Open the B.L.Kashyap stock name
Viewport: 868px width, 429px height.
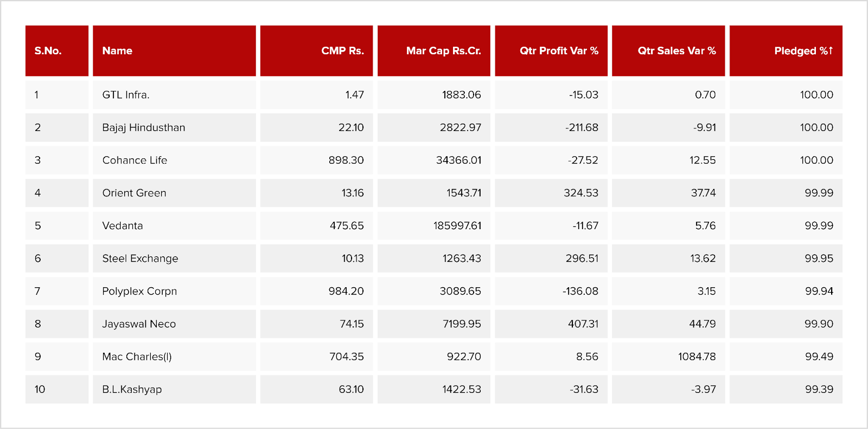coord(132,389)
